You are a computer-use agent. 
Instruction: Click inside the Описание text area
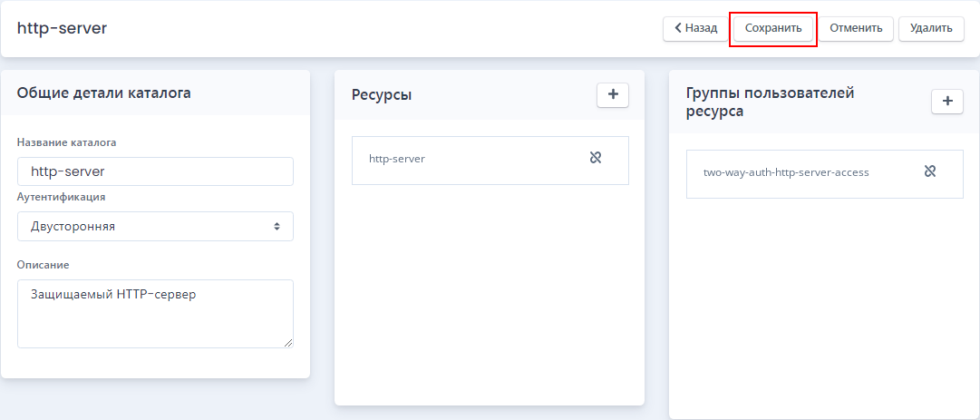tap(155, 314)
